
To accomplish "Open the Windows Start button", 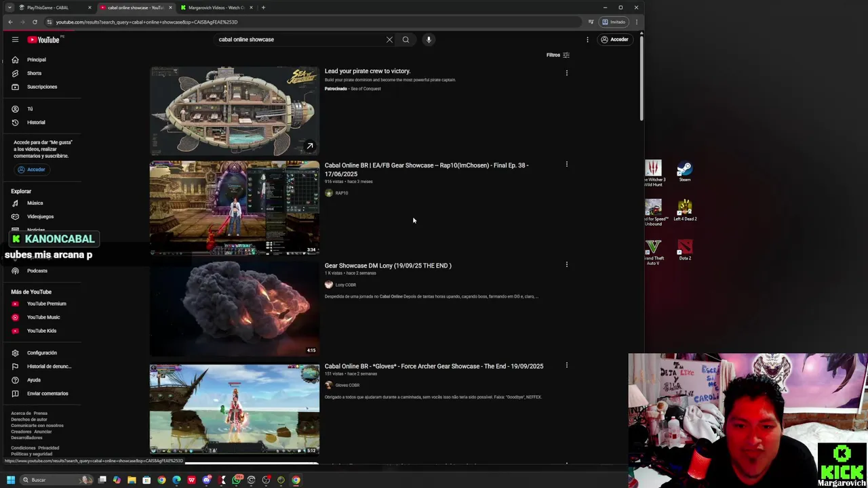I will coord(10,480).
